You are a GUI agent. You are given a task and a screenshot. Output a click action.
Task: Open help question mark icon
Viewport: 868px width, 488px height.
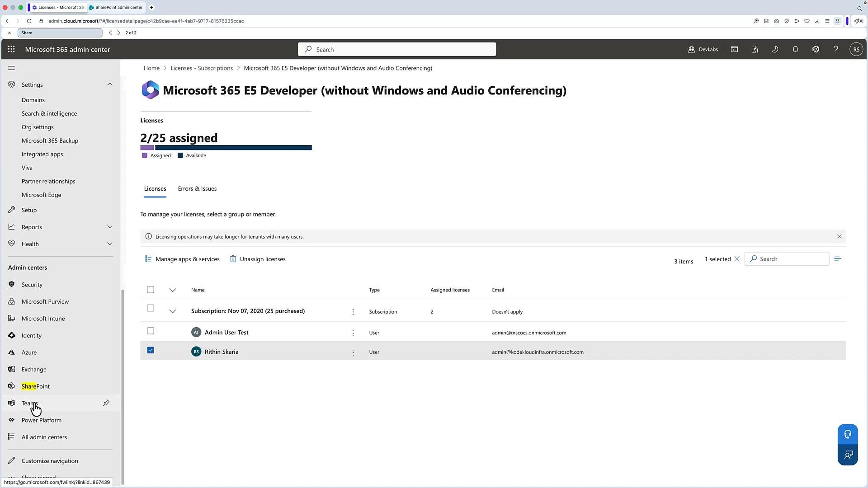coord(836,49)
